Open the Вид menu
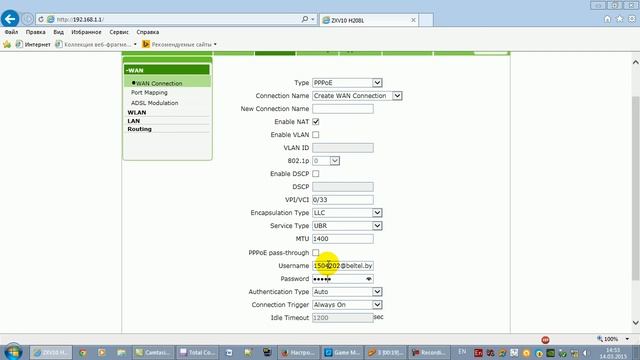This screenshot has height=360, width=640. click(x=58, y=32)
